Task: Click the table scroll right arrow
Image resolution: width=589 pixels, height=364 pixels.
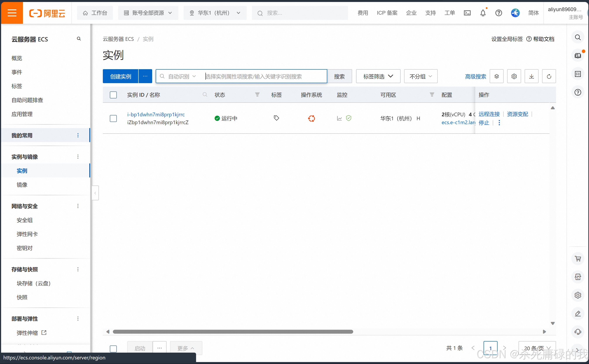Action: 544,332
